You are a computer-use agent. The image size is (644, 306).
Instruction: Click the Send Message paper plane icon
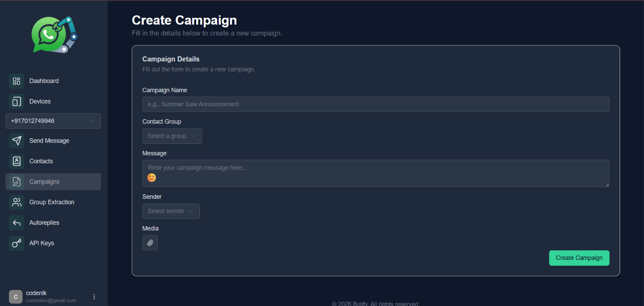coord(17,141)
